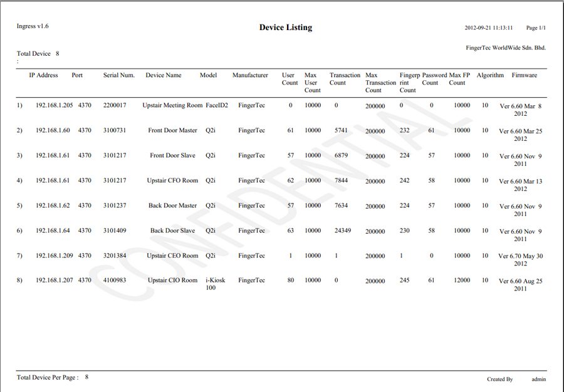
Task: Select firmware 'Ver 6.60 Mar 25 2012'
Action: [521, 135]
